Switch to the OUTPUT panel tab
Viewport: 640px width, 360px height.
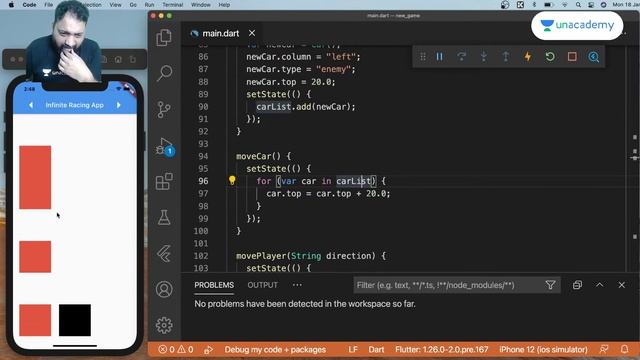point(262,285)
